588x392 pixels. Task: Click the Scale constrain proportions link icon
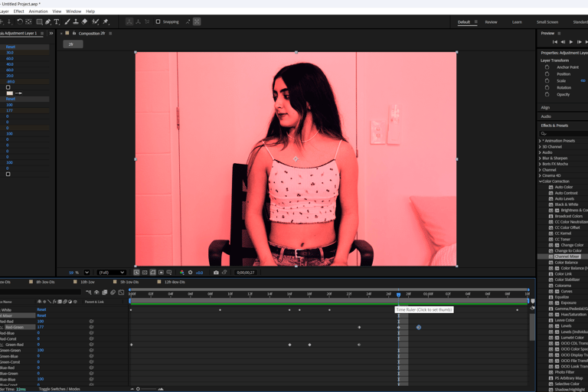[x=583, y=80]
